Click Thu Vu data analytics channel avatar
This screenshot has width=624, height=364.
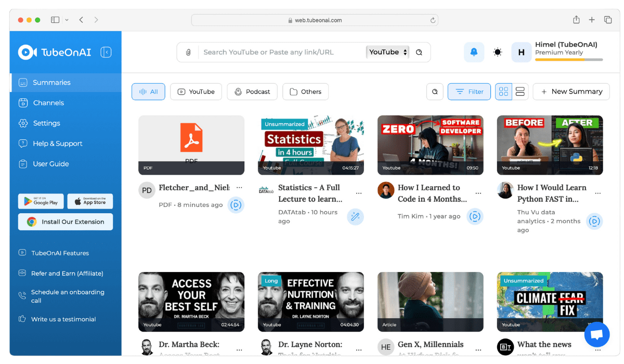(505, 190)
